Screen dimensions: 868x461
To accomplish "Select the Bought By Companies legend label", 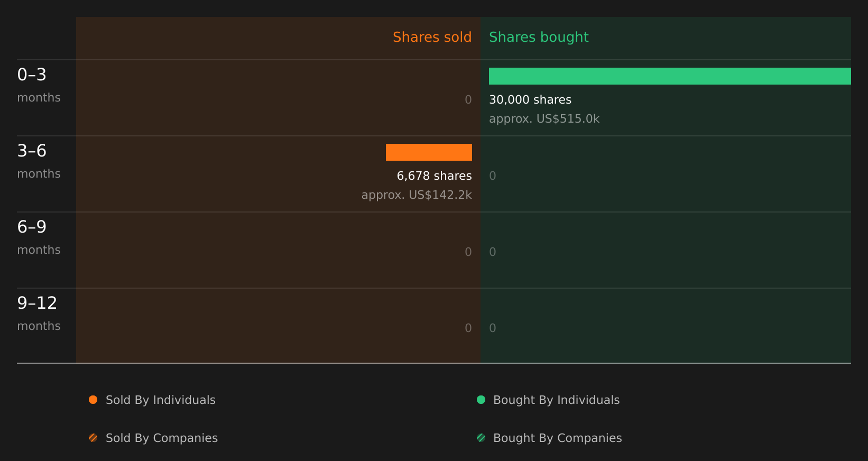I will pyautogui.click(x=557, y=438).
